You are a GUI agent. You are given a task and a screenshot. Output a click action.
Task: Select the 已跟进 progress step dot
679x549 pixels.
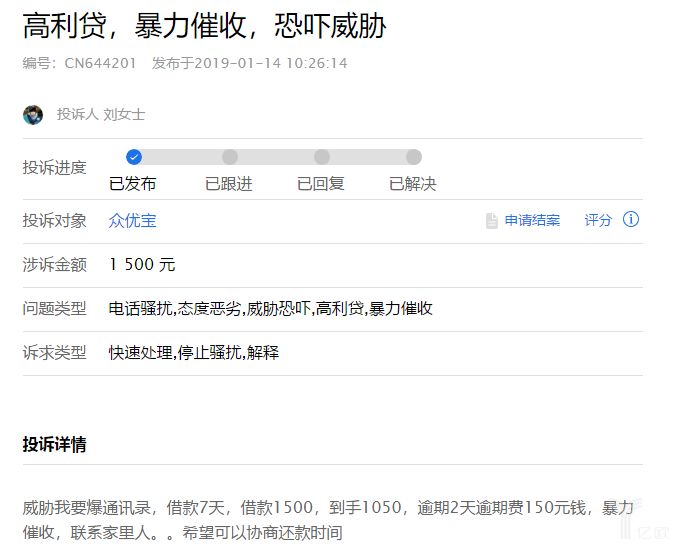pos(230,157)
